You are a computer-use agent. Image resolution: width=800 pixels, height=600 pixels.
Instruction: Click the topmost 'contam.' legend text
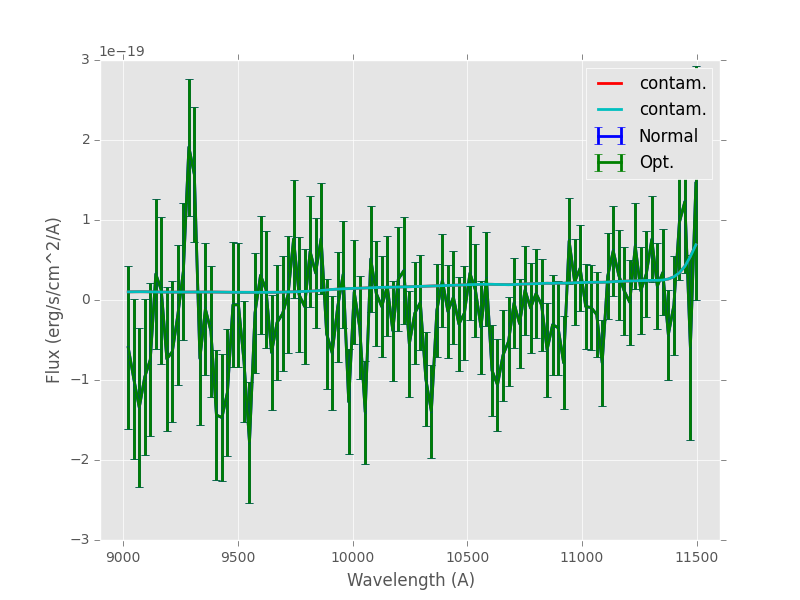click(672, 83)
